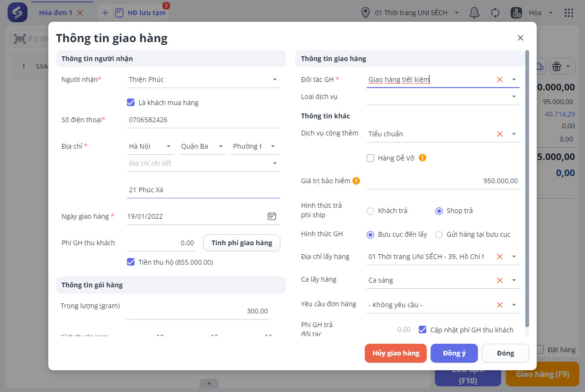585x392 pixels.
Task: Clear the Đối tác GH selection
Action: click(499, 80)
